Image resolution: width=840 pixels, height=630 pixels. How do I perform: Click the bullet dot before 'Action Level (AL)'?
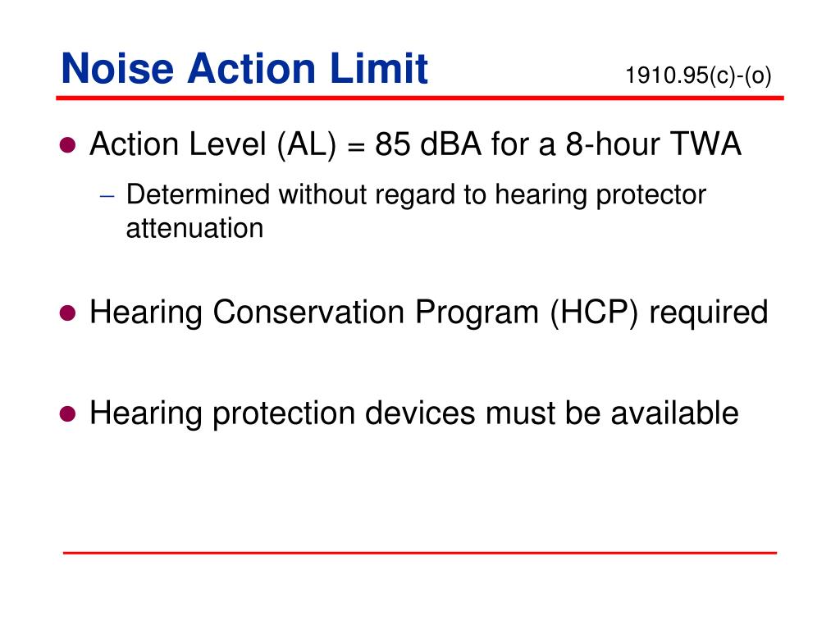click(x=67, y=144)
